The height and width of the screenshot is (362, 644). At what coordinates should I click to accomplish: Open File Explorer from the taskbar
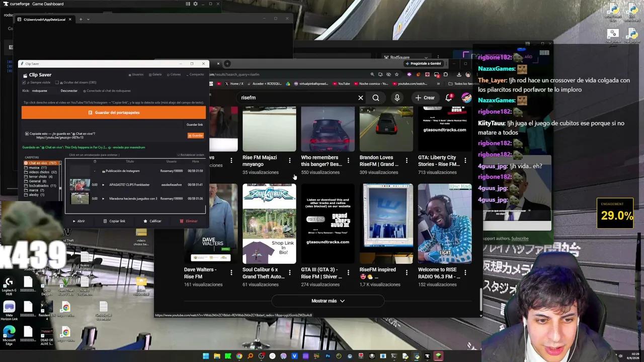click(217, 356)
